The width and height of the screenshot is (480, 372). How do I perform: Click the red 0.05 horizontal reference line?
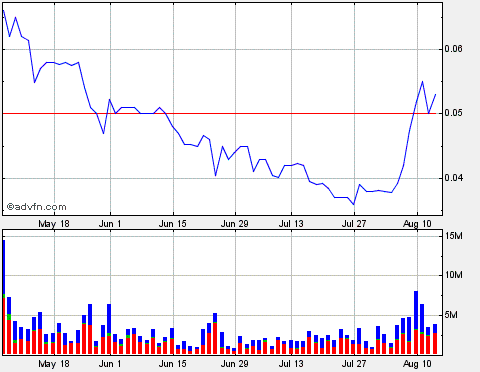(x=219, y=114)
